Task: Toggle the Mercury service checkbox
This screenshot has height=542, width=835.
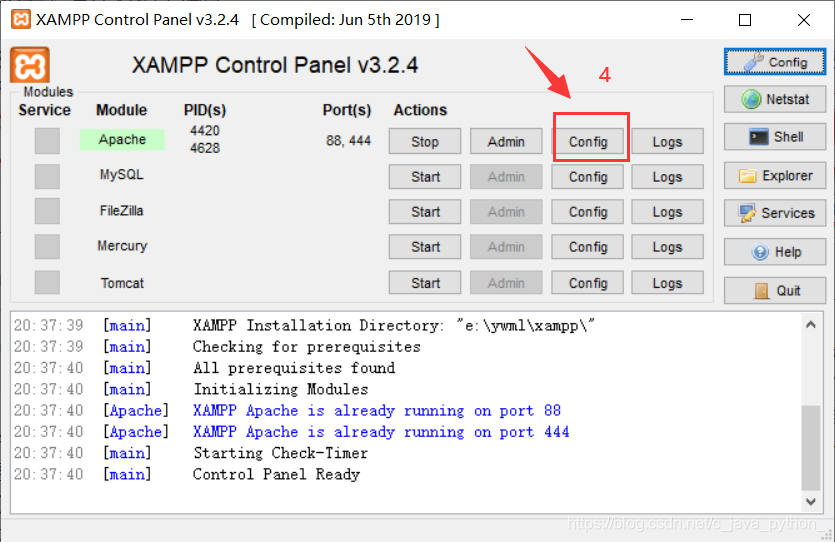Action: [x=47, y=247]
